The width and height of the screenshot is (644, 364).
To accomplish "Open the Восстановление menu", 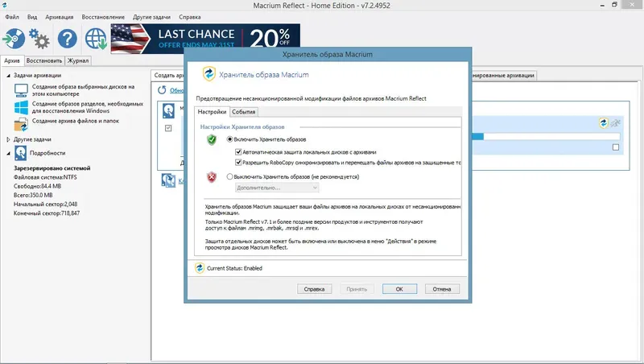I will tap(103, 17).
